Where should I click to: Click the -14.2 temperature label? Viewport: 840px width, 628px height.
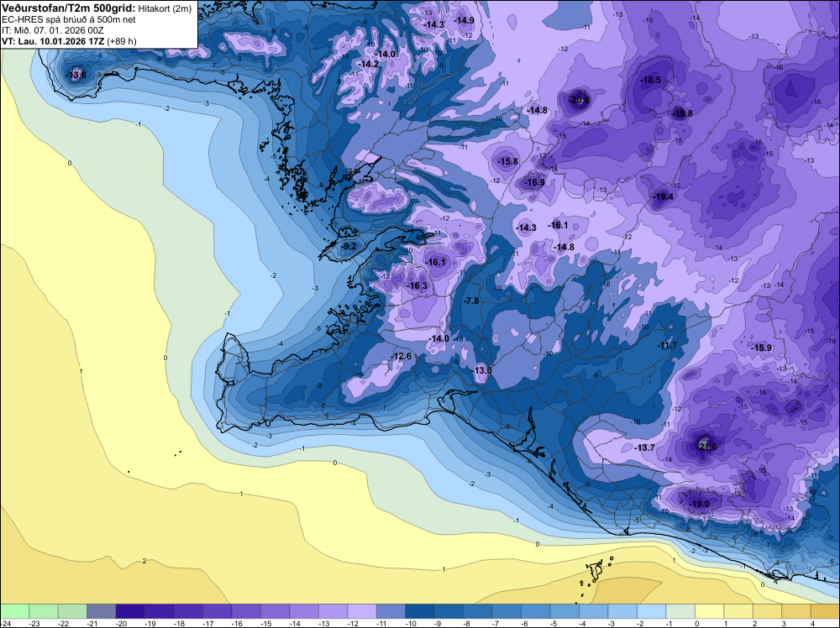coord(368,64)
